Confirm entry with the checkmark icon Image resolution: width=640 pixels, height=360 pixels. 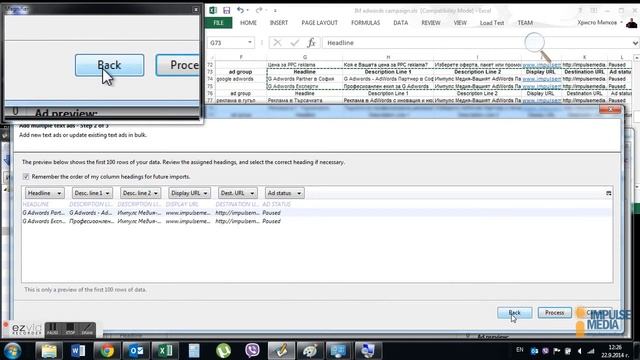(294, 42)
